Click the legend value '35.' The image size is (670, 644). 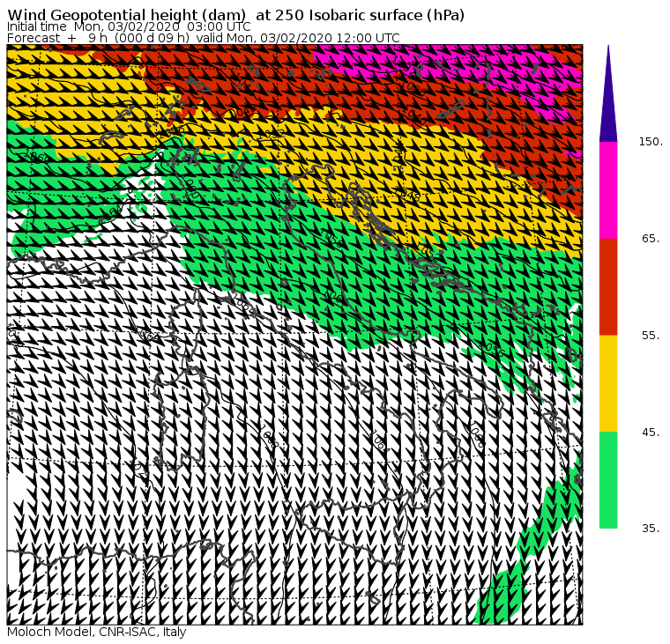click(x=651, y=529)
